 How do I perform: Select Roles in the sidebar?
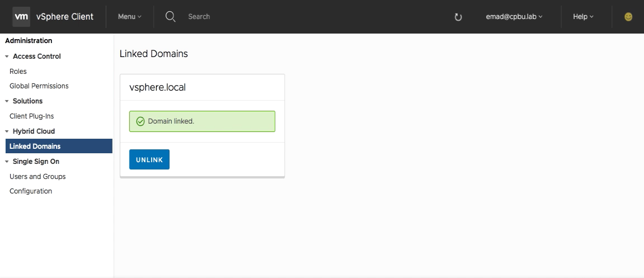point(18,72)
